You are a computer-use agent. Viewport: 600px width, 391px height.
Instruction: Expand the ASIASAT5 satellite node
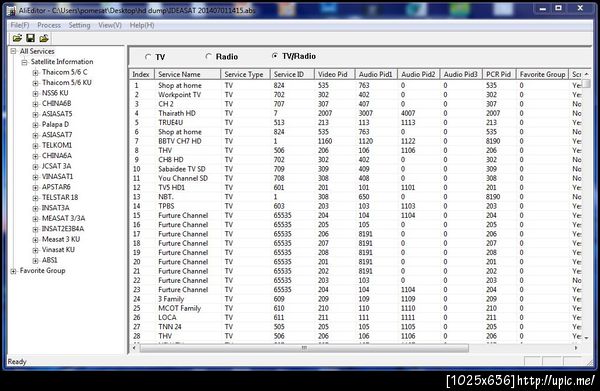(35, 114)
